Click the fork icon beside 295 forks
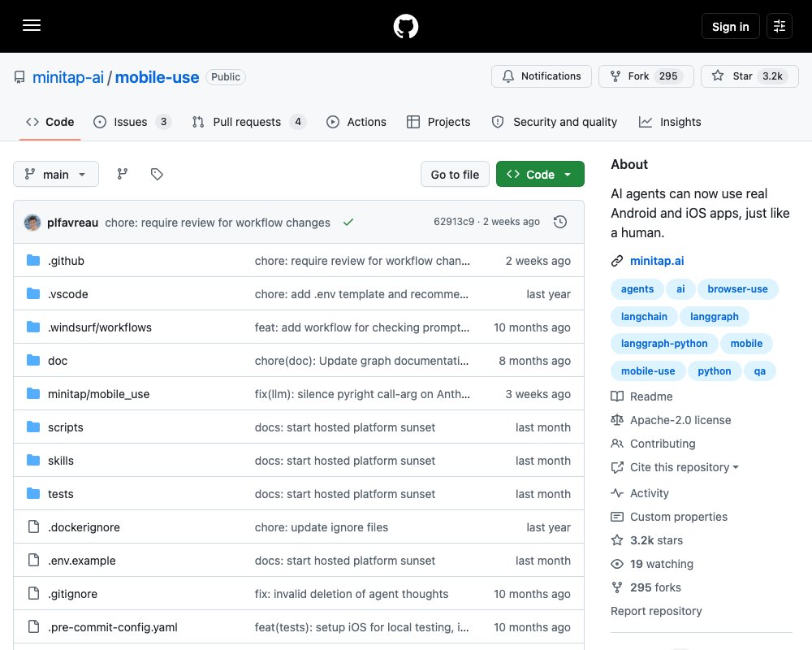The width and height of the screenshot is (812, 650). [617, 587]
